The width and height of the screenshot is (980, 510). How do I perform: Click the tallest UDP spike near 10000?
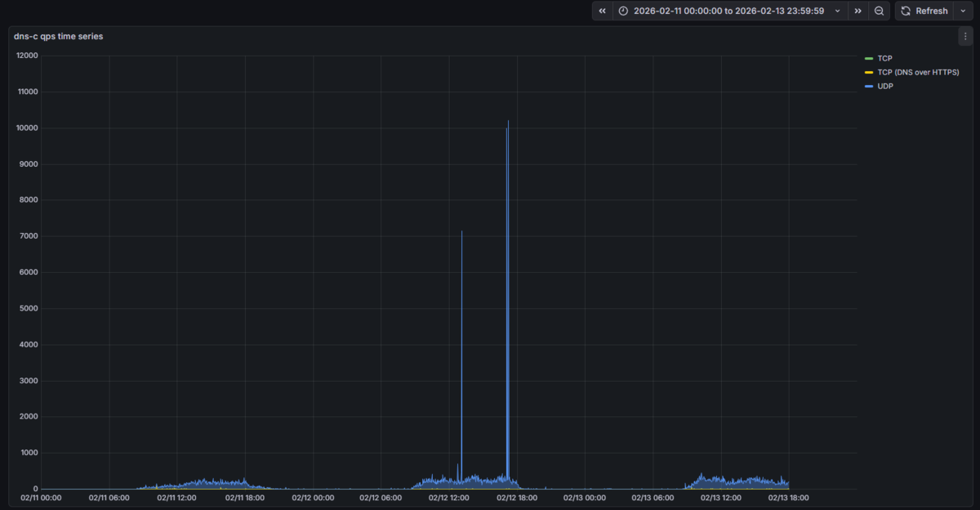pyautogui.click(x=508, y=123)
